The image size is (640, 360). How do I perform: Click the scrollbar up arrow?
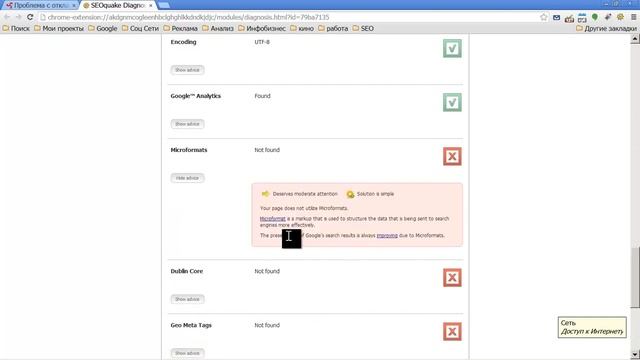(x=635, y=39)
